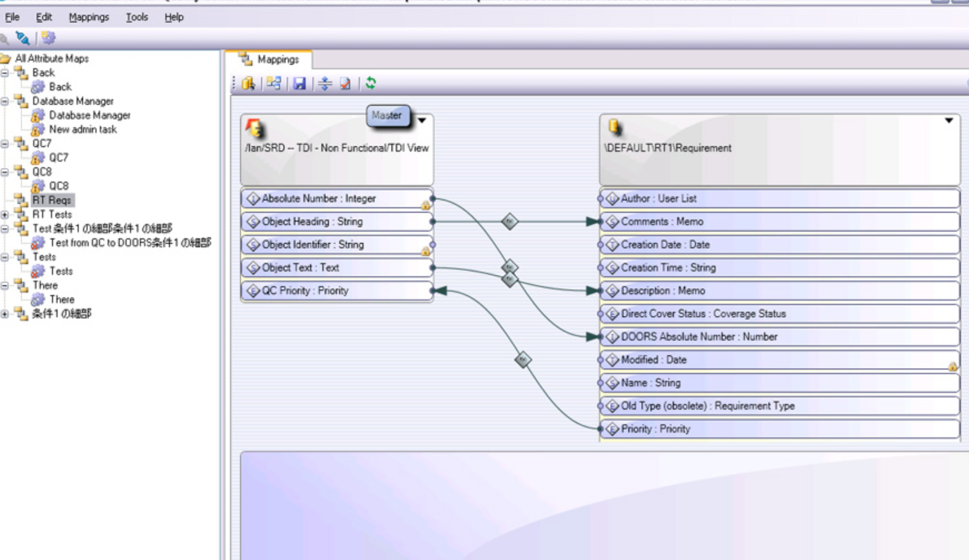Click the validate checkmark document icon
Viewport: 969px width, 560px height.
click(345, 83)
